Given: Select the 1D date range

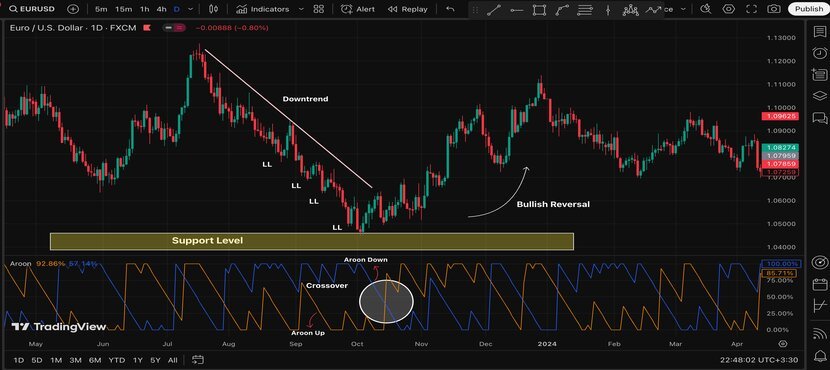Looking at the screenshot, I should [x=19, y=360].
